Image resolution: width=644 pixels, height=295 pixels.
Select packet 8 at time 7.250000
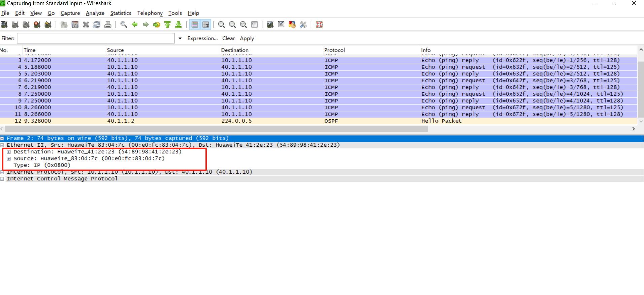point(319,94)
